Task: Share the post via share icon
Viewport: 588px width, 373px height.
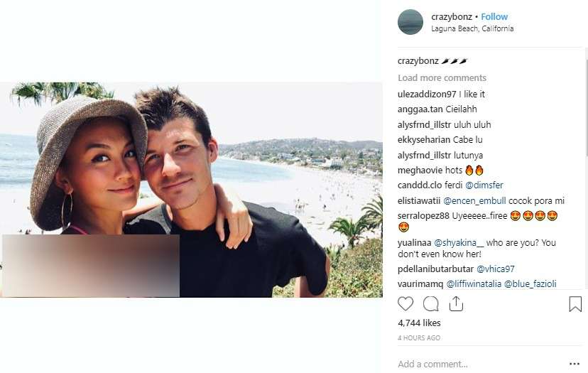Action: tap(456, 303)
